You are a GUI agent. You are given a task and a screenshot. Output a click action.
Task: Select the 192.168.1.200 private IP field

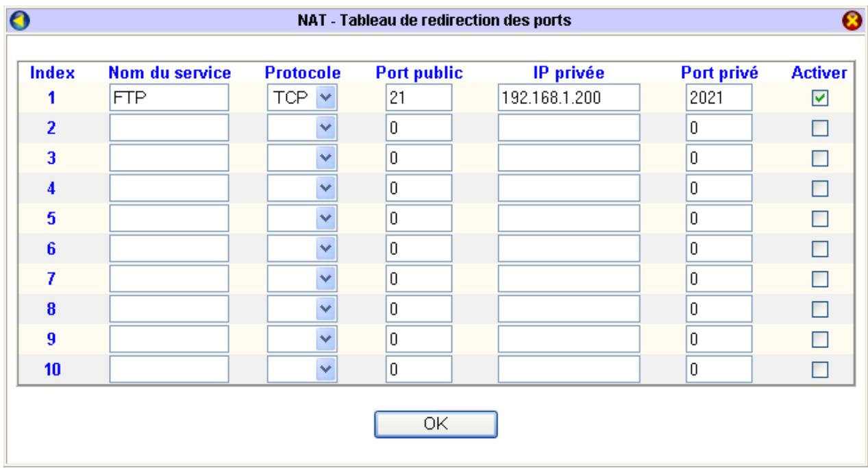coord(569,99)
